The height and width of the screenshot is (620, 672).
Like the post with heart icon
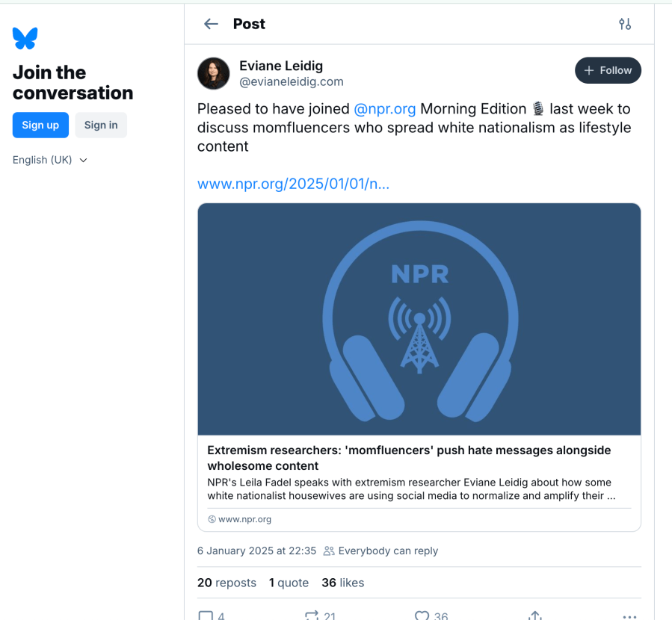point(422,616)
